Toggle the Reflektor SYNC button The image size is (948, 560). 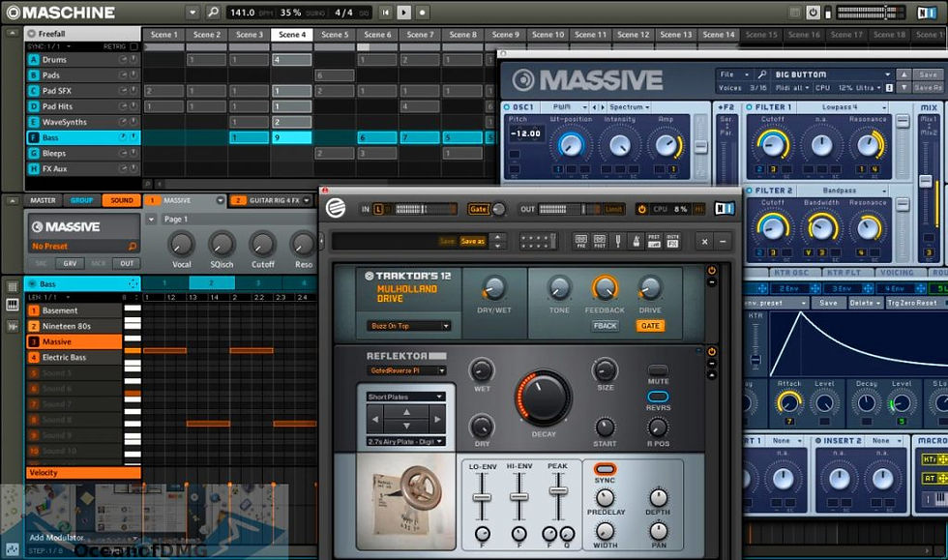pos(605,469)
